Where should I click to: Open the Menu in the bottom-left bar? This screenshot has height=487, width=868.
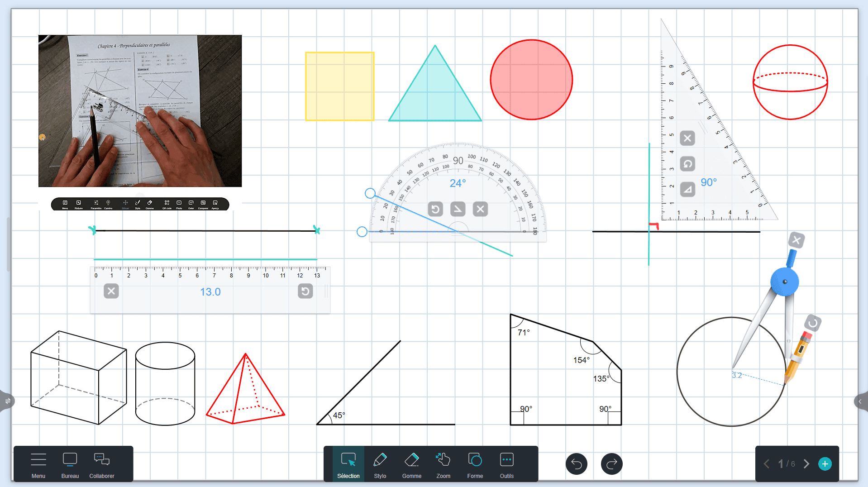click(x=38, y=464)
